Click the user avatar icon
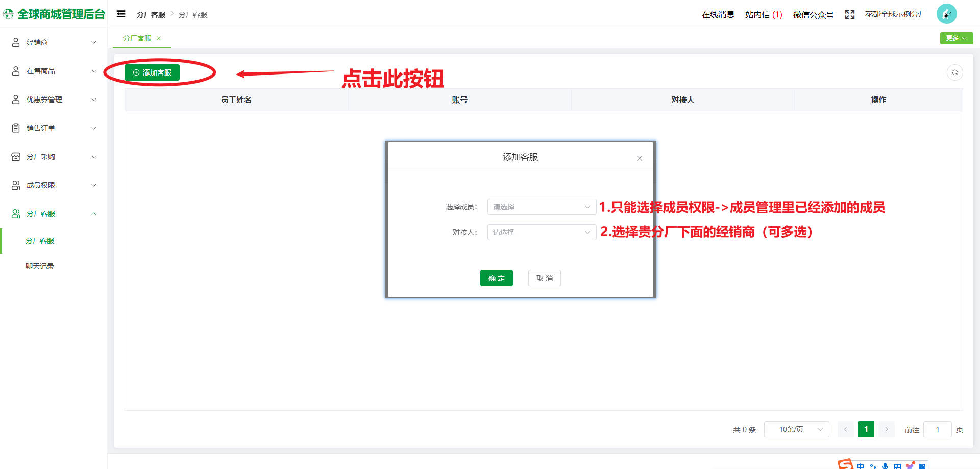 [x=946, y=14]
